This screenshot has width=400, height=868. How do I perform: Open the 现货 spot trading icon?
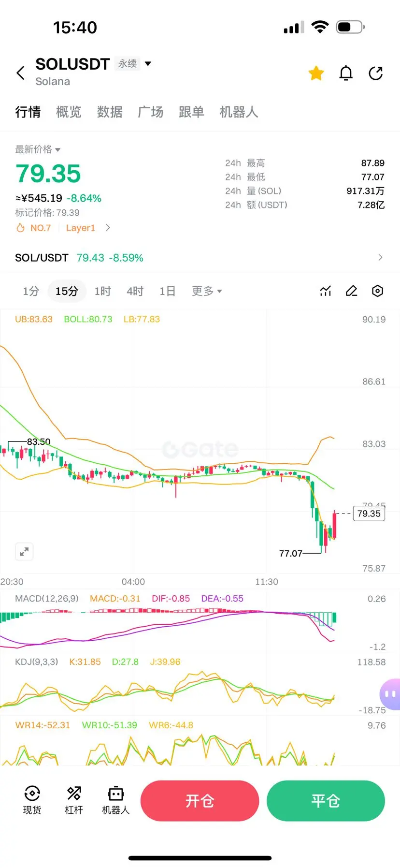pyautogui.click(x=32, y=800)
